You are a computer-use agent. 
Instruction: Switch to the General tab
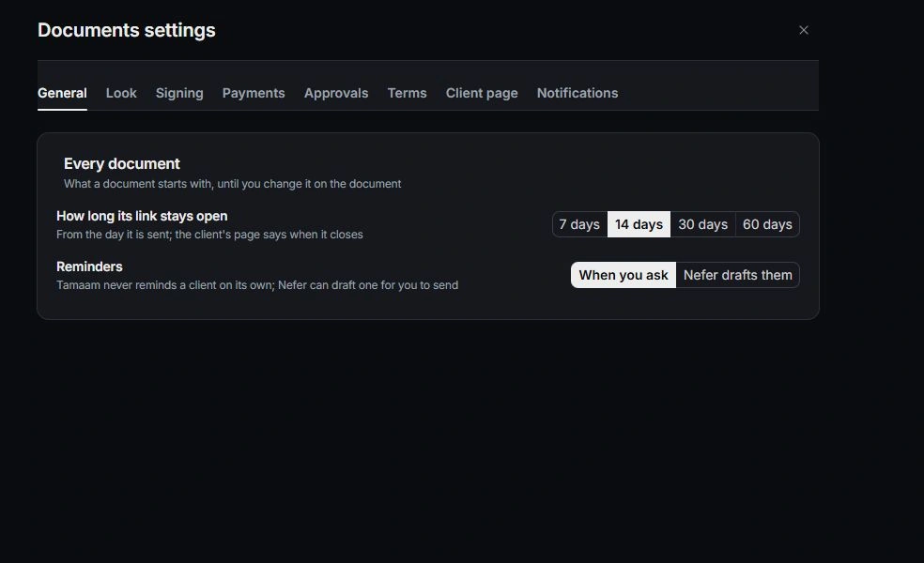point(62,93)
